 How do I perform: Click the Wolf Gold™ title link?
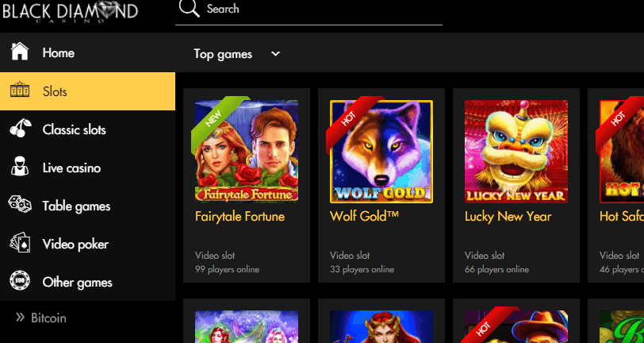coord(364,216)
